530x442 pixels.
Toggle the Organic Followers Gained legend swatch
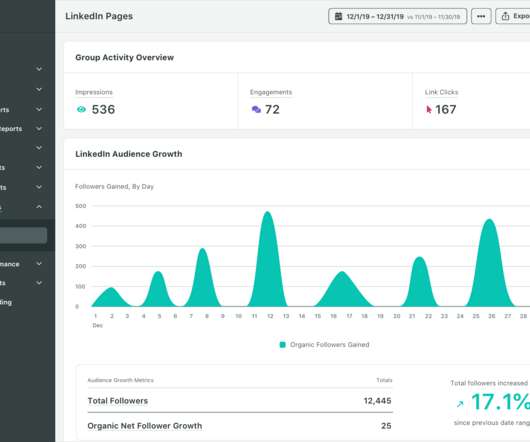[x=283, y=345]
